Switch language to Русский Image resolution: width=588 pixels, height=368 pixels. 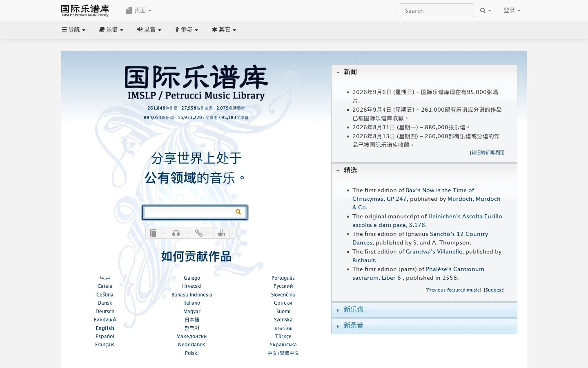283,286
